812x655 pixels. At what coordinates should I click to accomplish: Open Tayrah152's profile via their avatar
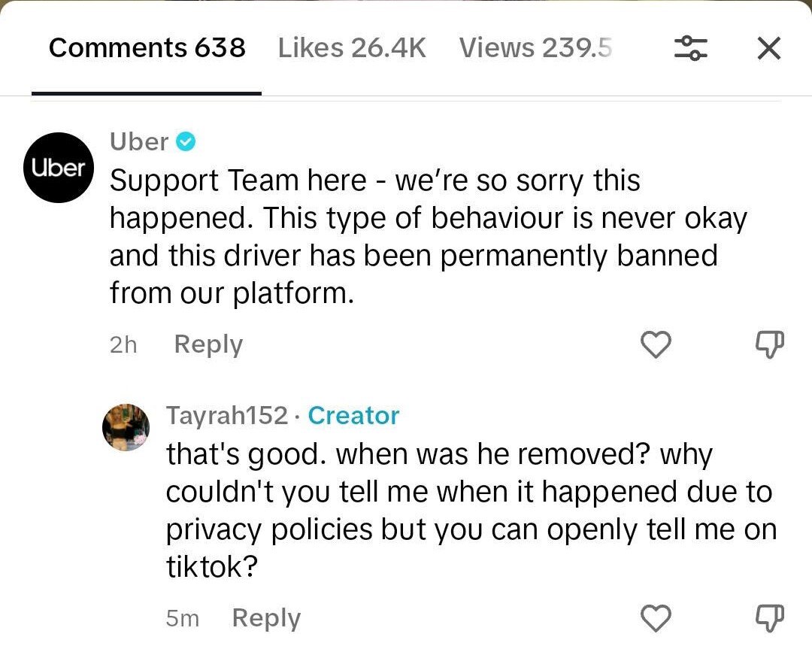click(x=126, y=427)
